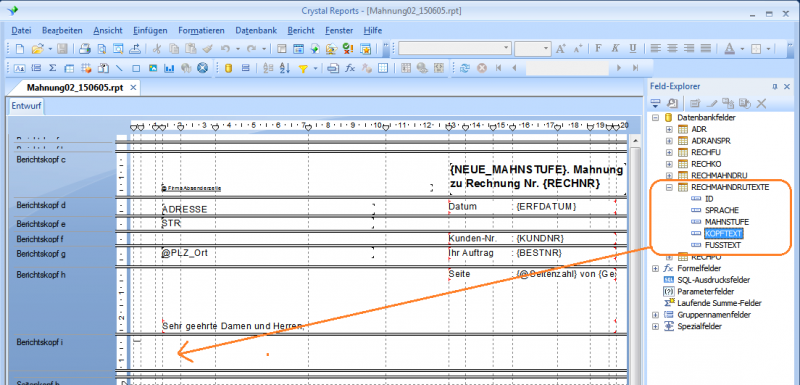This screenshot has height=385, width=800.
Task: Open a report with the folder icon
Action: click(38, 49)
